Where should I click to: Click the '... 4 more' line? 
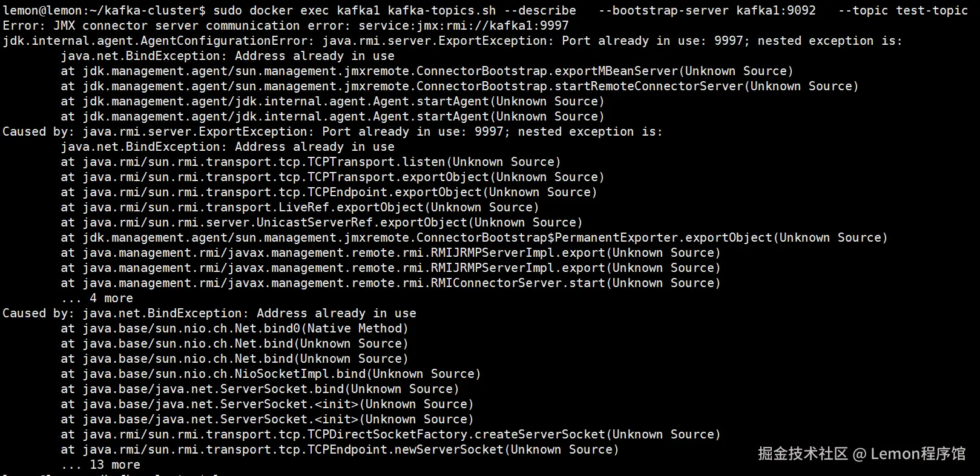[x=97, y=298]
